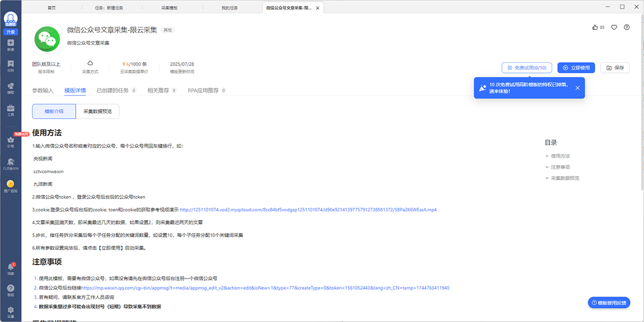Click the 模板使用反馈 feedback button
The height and width of the screenshot is (322, 644).
click(609, 303)
